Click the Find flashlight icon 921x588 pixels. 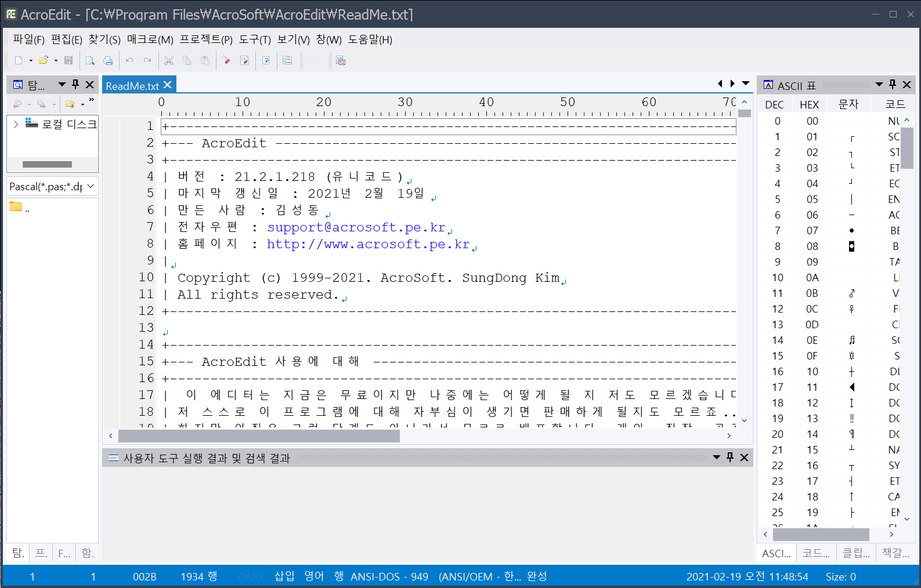point(226,60)
